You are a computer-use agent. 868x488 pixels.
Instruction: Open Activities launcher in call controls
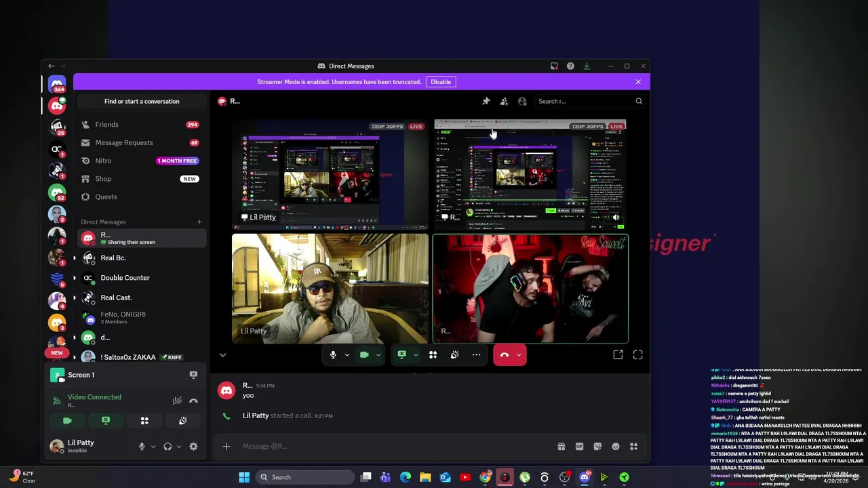(x=433, y=354)
